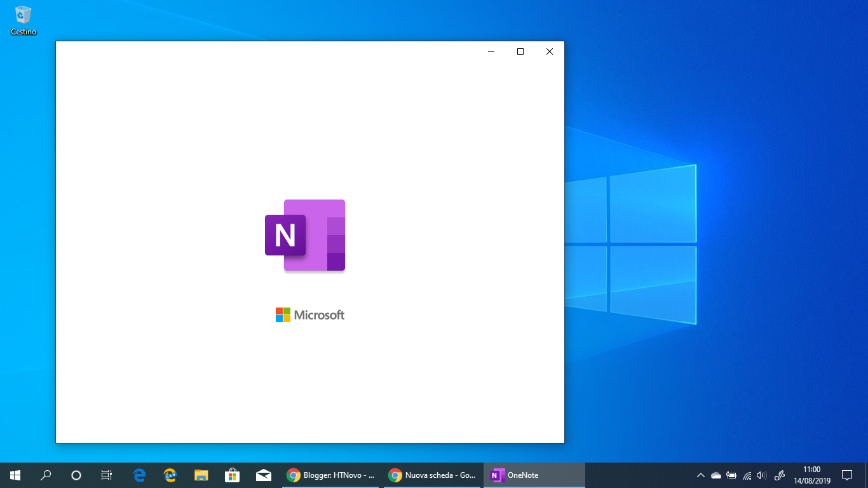868x488 pixels.
Task: Open the Mail app
Action: click(x=264, y=475)
